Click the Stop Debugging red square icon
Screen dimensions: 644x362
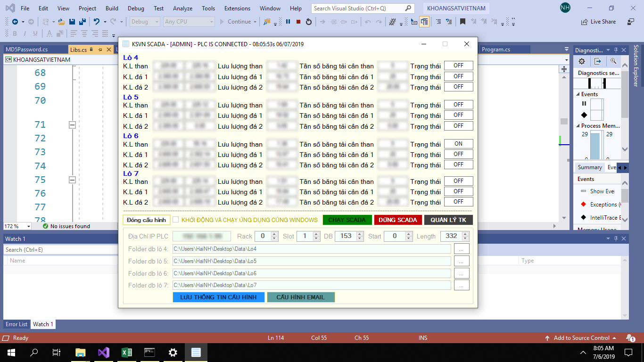pyautogui.click(x=298, y=22)
